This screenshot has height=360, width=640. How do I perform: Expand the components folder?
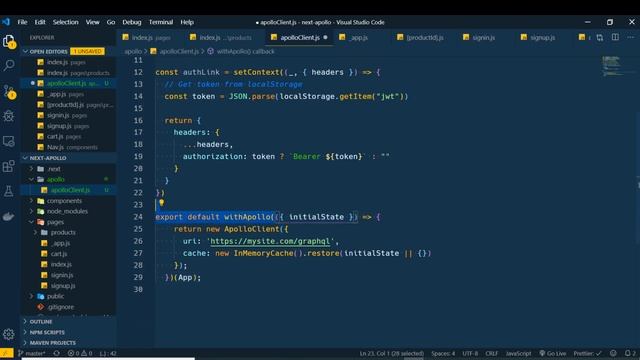pyautogui.click(x=31, y=201)
